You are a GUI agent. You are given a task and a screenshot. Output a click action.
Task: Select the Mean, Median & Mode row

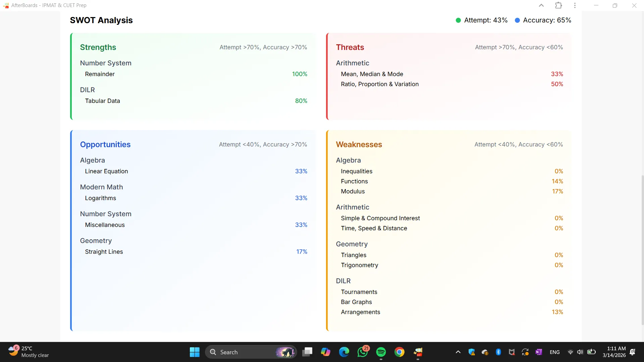(x=452, y=74)
